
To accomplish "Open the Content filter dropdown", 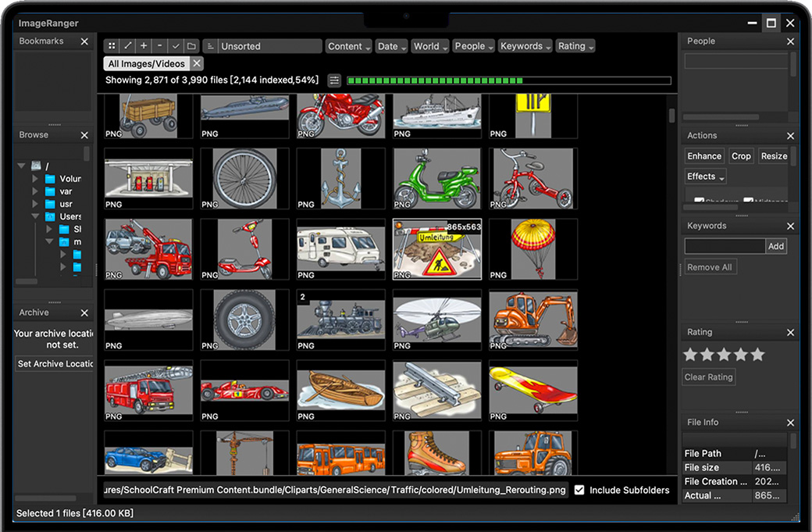I will coord(348,46).
